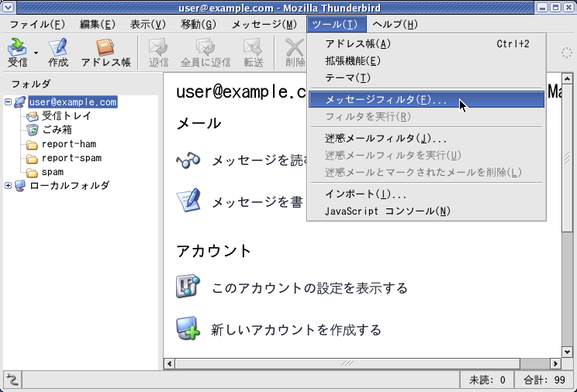
Task: Click the spam folder icon
Action: click(x=33, y=173)
